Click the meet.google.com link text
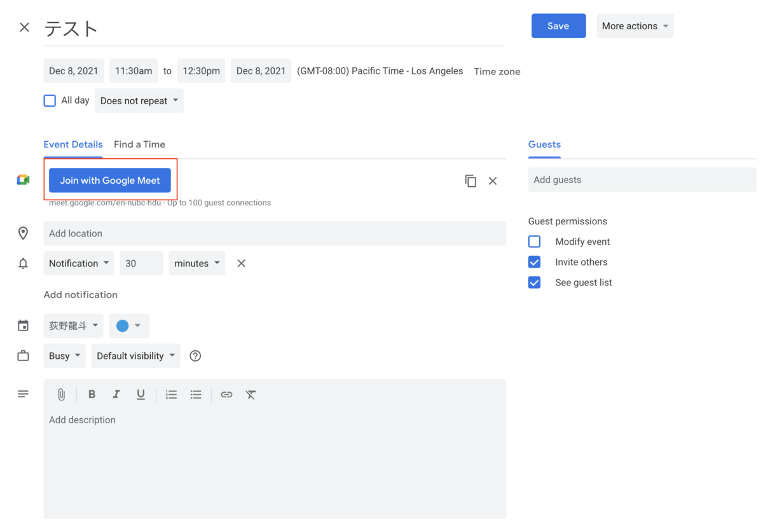763x532 pixels. [105, 203]
